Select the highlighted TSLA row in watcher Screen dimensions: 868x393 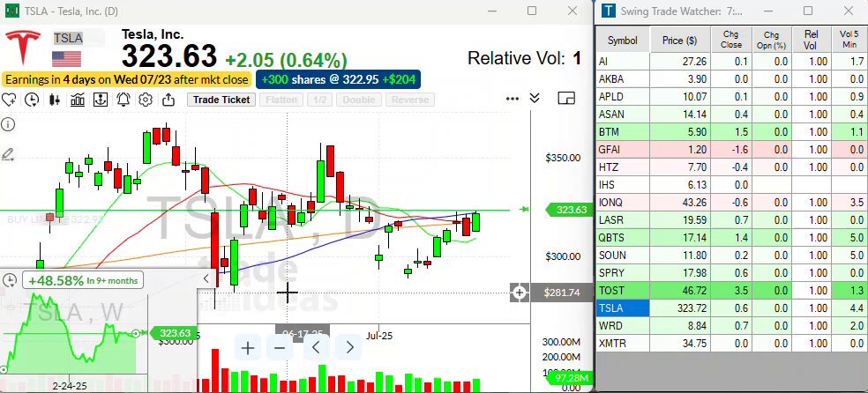pyautogui.click(x=730, y=308)
